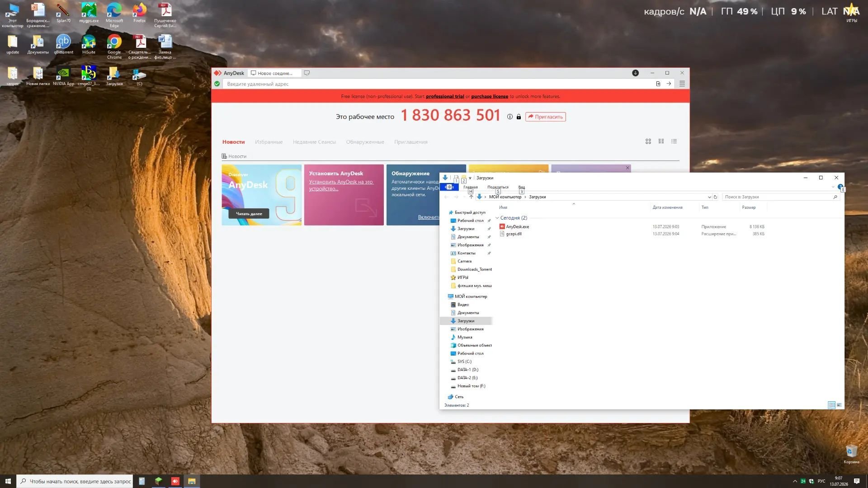Screen dimensions: 868x488
Task: Click the connect arrow in AnyDesk address bar
Action: tap(669, 84)
